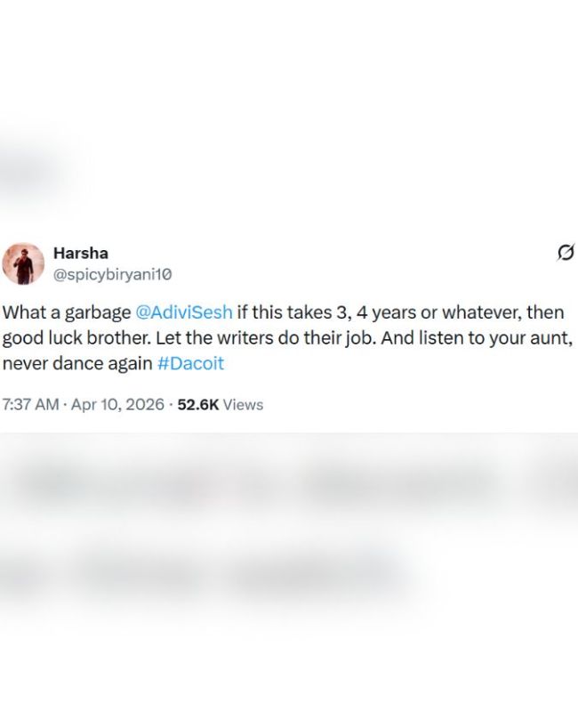Click the 7:37 AM timestamp
The width and height of the screenshot is (578, 728).
coord(30,404)
